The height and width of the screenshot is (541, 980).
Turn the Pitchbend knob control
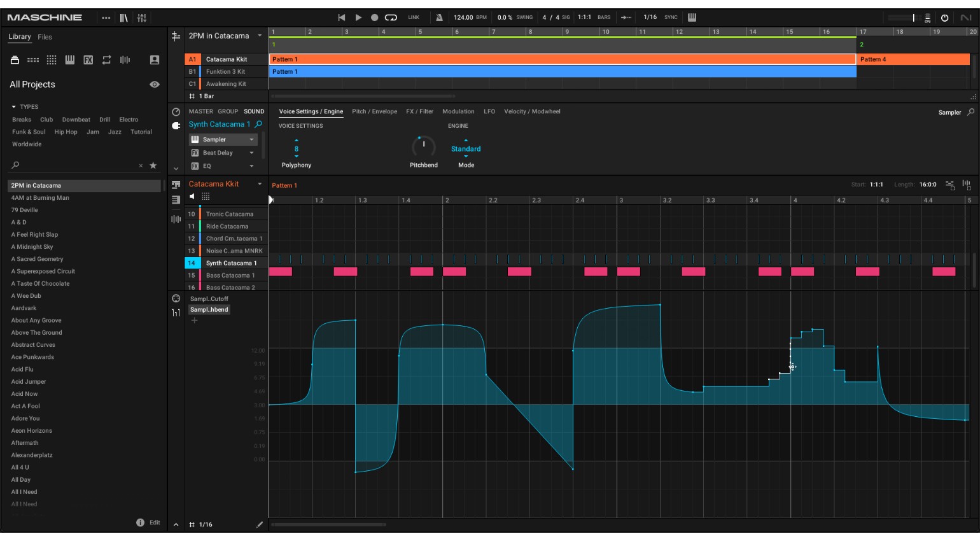[x=423, y=146]
